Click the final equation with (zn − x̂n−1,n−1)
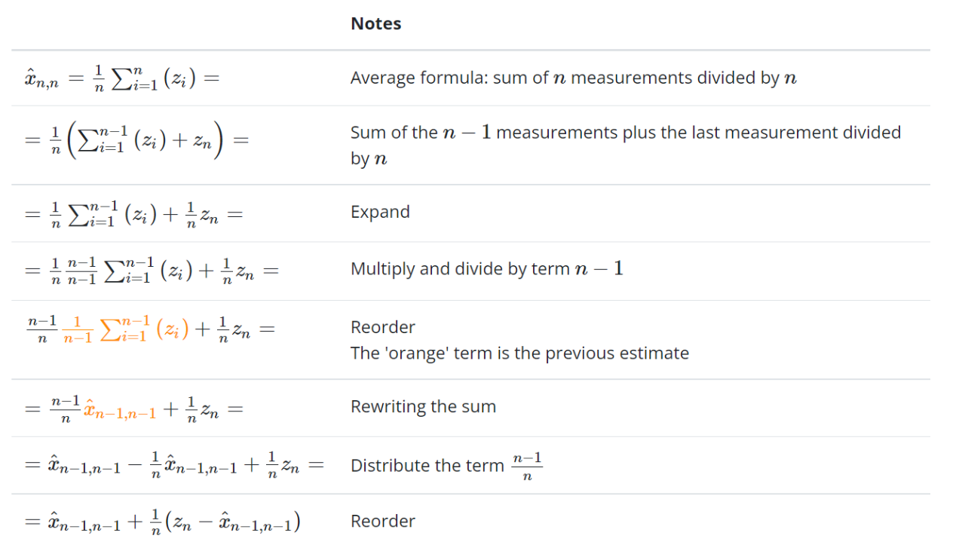 (163, 523)
